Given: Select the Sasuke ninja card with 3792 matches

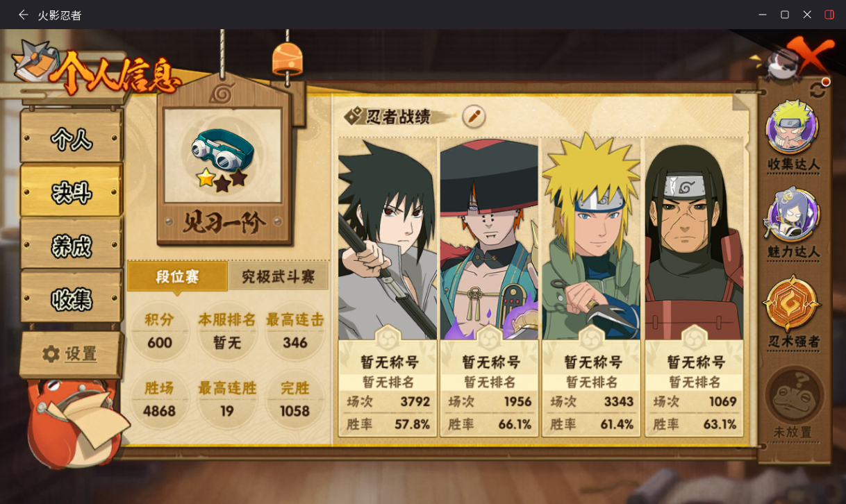Looking at the screenshot, I should click(x=388, y=287).
